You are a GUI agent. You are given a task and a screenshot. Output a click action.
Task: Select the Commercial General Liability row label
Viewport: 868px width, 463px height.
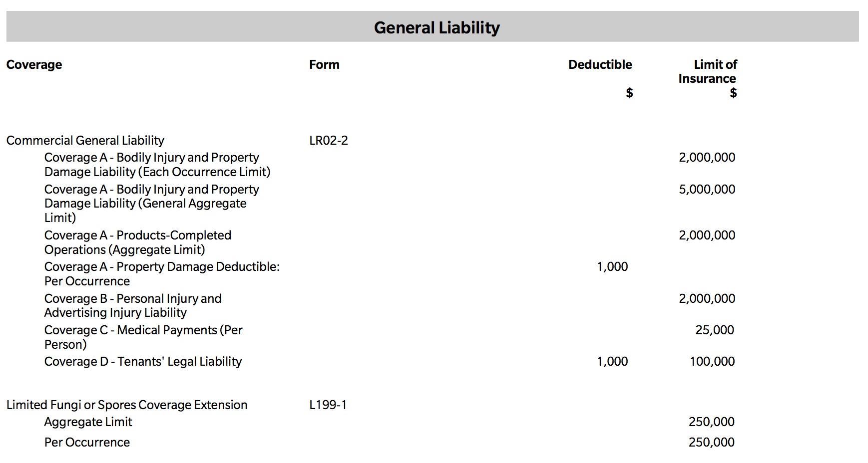[x=85, y=141]
